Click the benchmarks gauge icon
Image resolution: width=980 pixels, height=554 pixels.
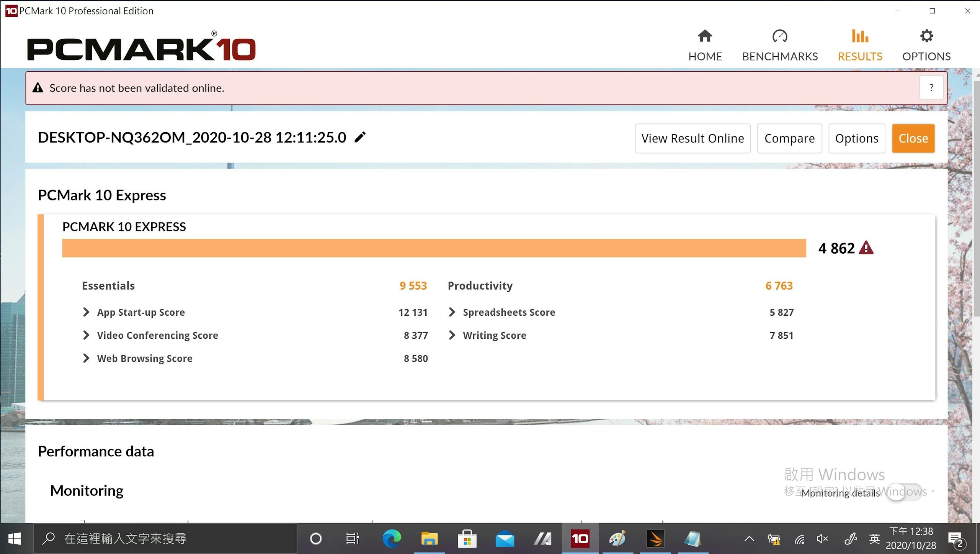[x=780, y=36]
